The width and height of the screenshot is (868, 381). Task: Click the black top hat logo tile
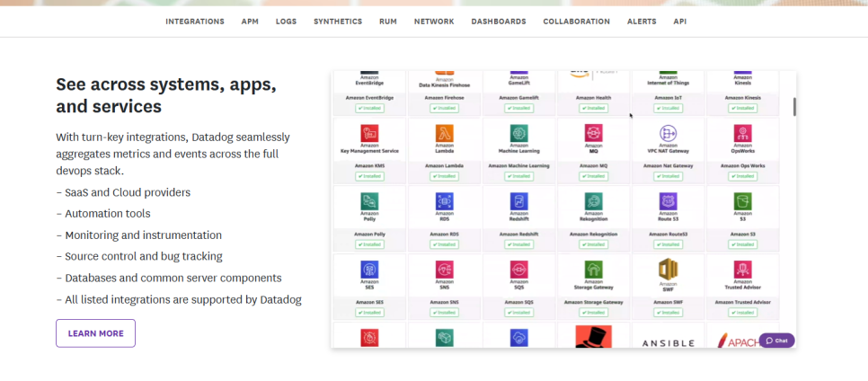coord(593,337)
